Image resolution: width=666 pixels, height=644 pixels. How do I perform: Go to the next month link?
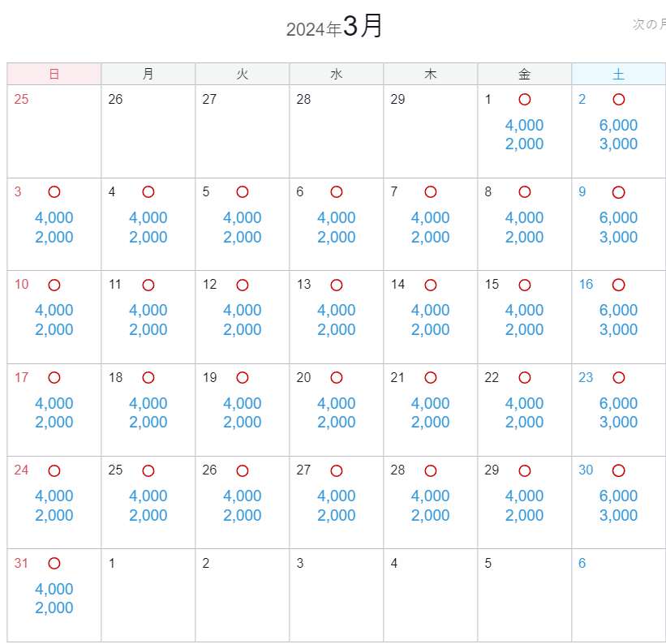tap(649, 24)
